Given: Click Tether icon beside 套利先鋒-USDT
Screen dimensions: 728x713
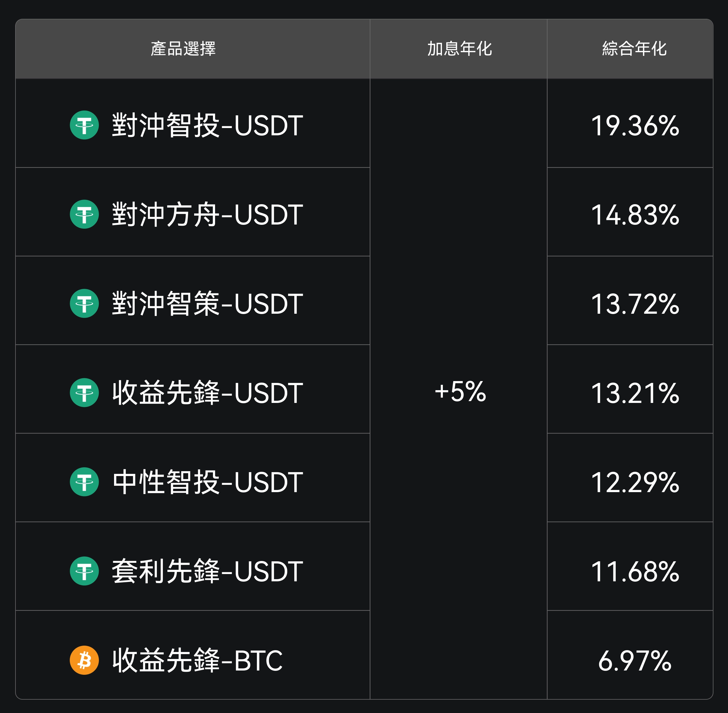Looking at the screenshot, I should click(84, 571).
